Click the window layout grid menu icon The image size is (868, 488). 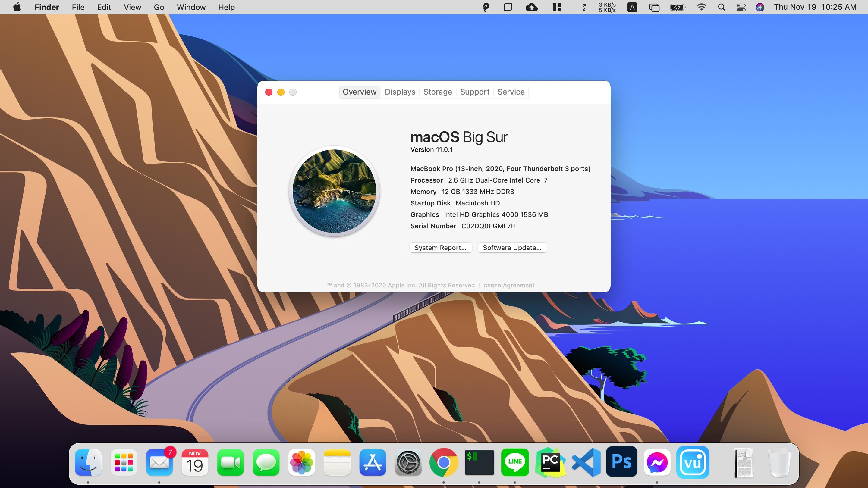pyautogui.click(x=557, y=7)
